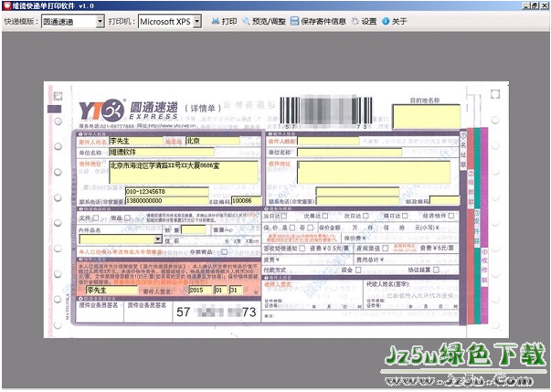Viewport: 551px width, 392px height.
Task: Open the About (关于) info button
Action: click(394, 21)
